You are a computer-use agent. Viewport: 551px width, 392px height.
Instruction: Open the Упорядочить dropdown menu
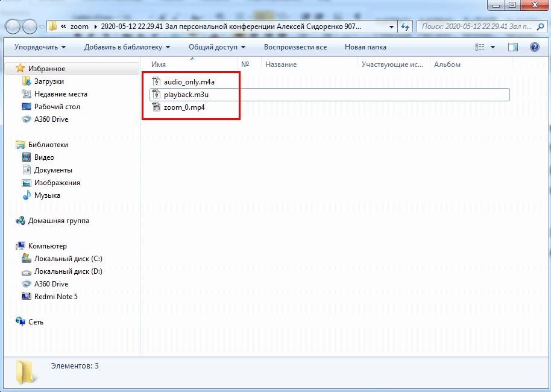tap(40, 47)
